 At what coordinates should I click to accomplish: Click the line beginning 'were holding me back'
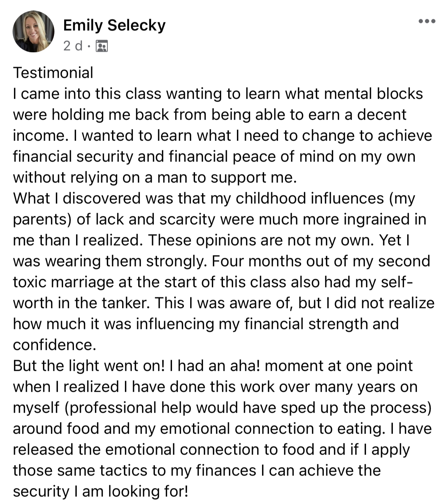click(x=209, y=114)
